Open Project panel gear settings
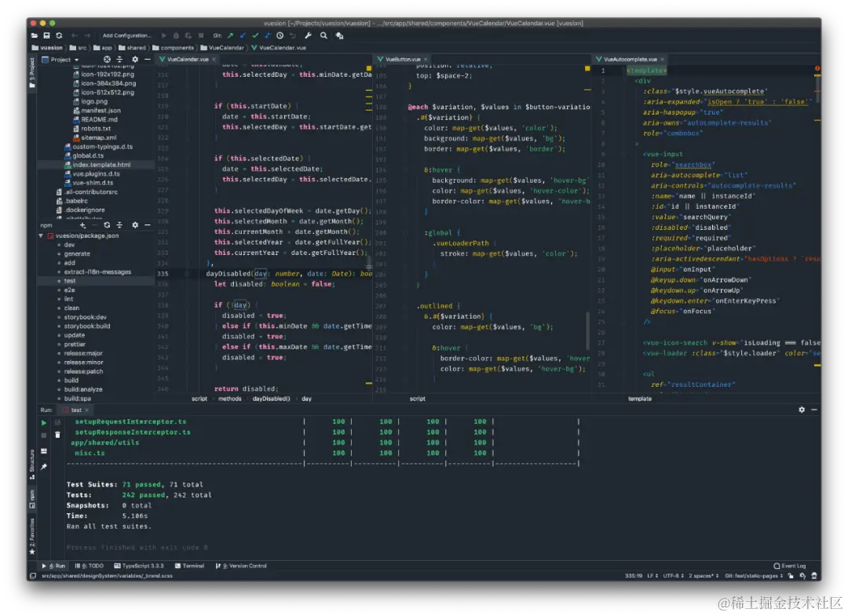This screenshot has width=848, height=616. [x=135, y=60]
